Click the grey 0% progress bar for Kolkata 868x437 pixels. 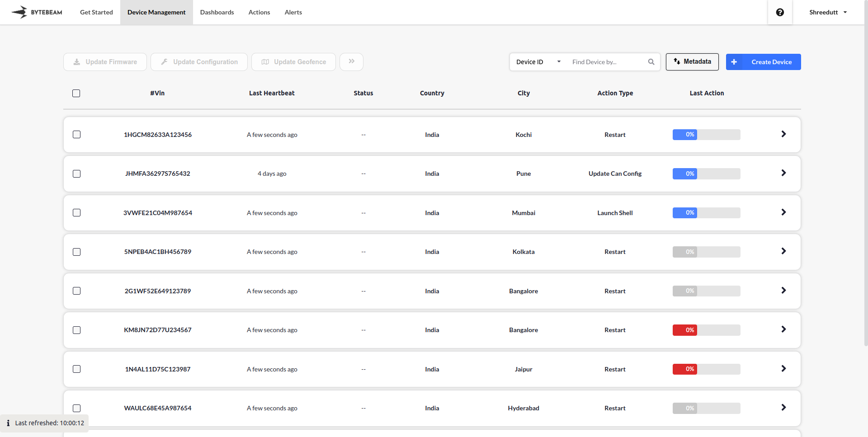pos(706,252)
